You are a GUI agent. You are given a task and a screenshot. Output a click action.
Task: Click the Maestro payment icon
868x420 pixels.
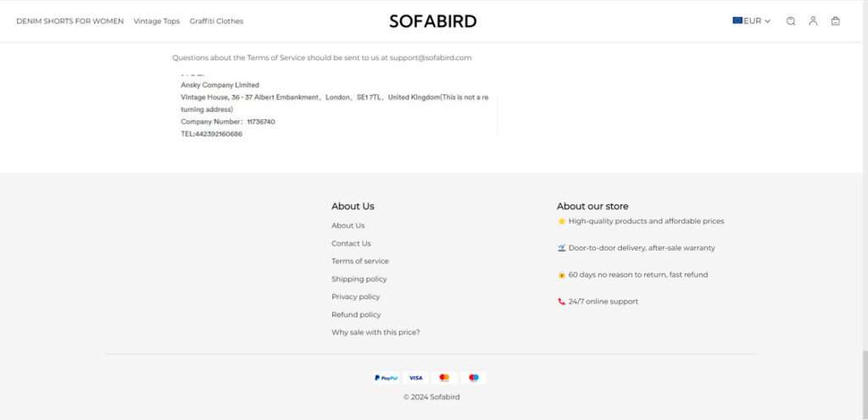click(x=474, y=378)
